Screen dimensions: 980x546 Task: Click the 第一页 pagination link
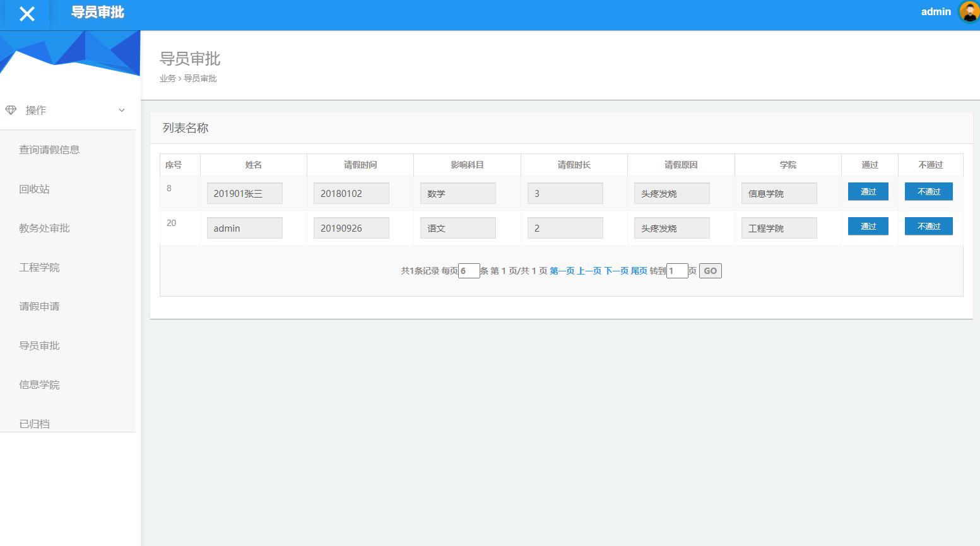[562, 271]
